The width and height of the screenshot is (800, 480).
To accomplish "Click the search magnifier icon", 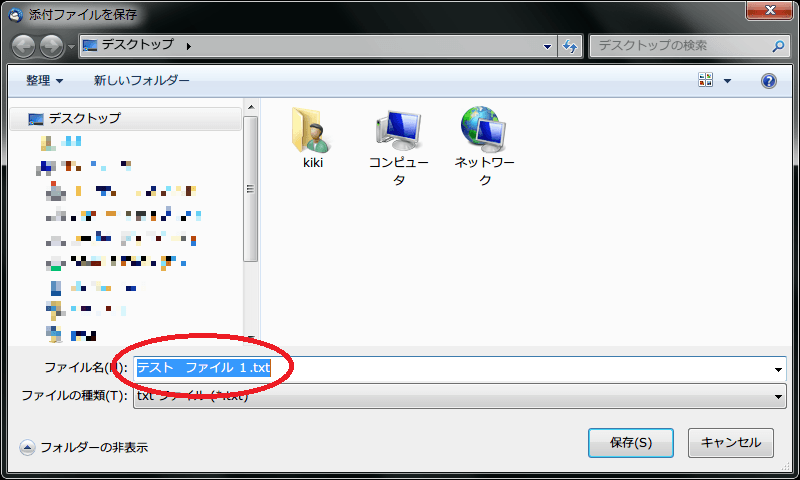I will [x=778, y=46].
